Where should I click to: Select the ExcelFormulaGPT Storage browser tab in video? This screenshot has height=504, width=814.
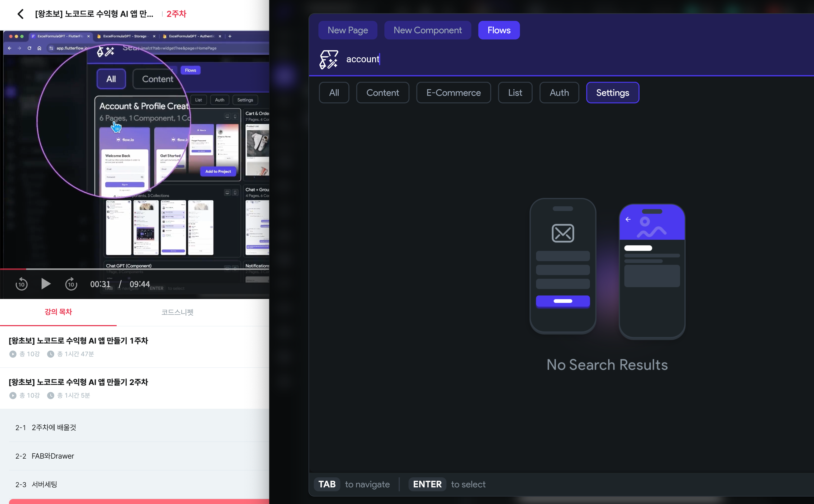coord(126,36)
